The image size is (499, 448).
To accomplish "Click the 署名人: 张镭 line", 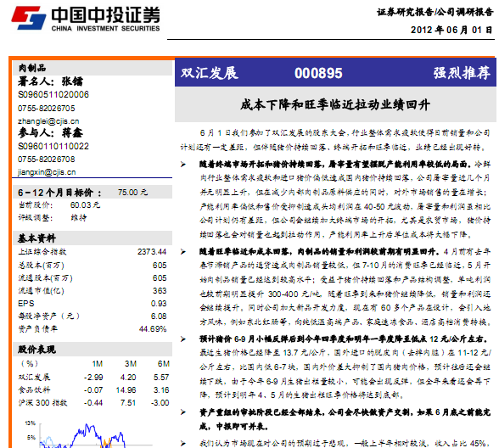I will pyautogui.click(x=50, y=81).
